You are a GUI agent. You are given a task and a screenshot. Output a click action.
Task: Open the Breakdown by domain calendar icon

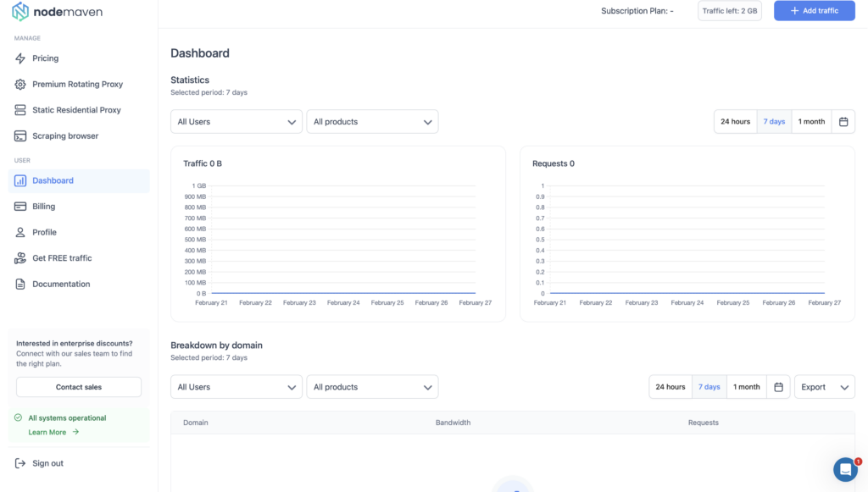coord(778,387)
